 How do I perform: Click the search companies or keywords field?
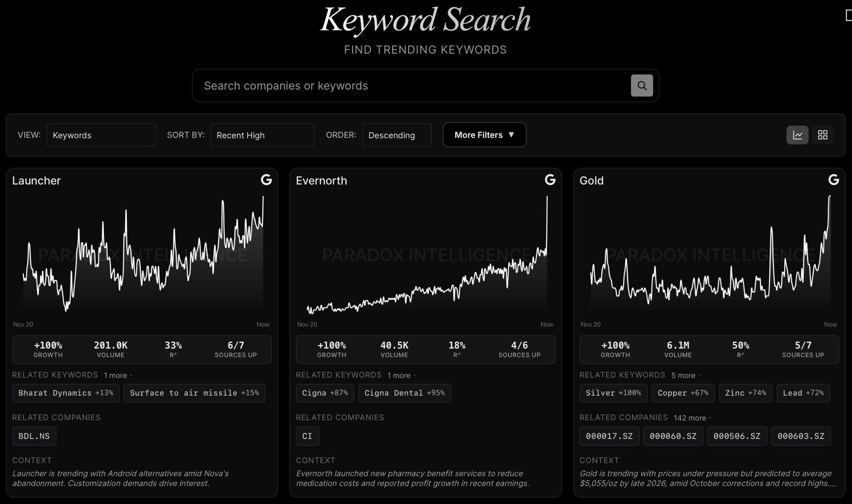pos(409,85)
